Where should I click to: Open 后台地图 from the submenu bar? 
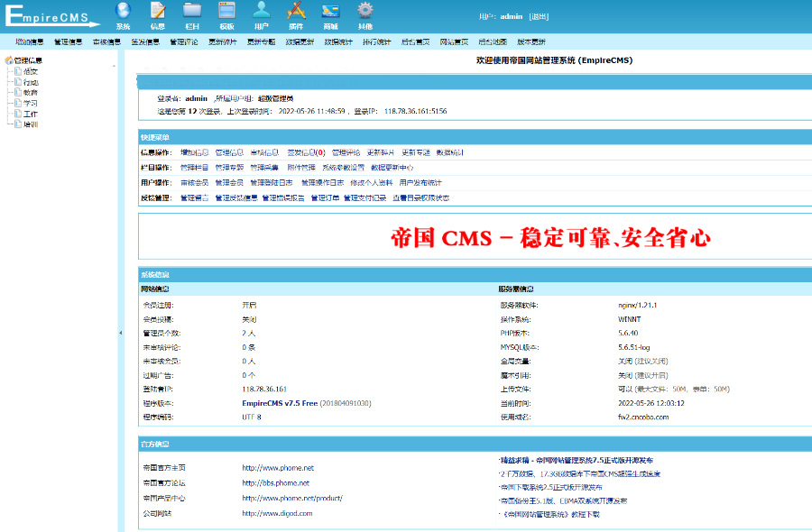click(493, 41)
